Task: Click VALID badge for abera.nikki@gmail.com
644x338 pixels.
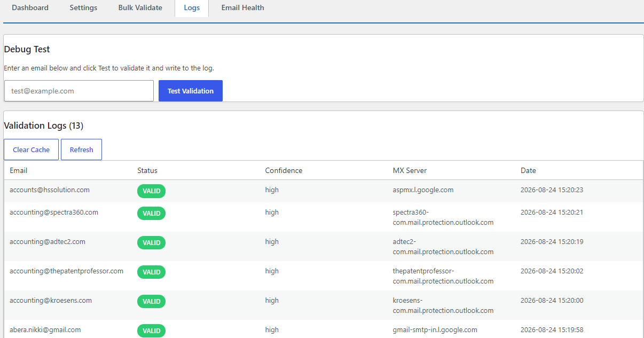Action: (151, 331)
